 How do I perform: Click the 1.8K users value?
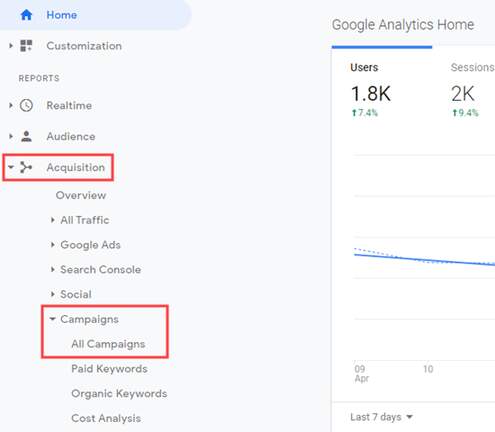point(371,94)
